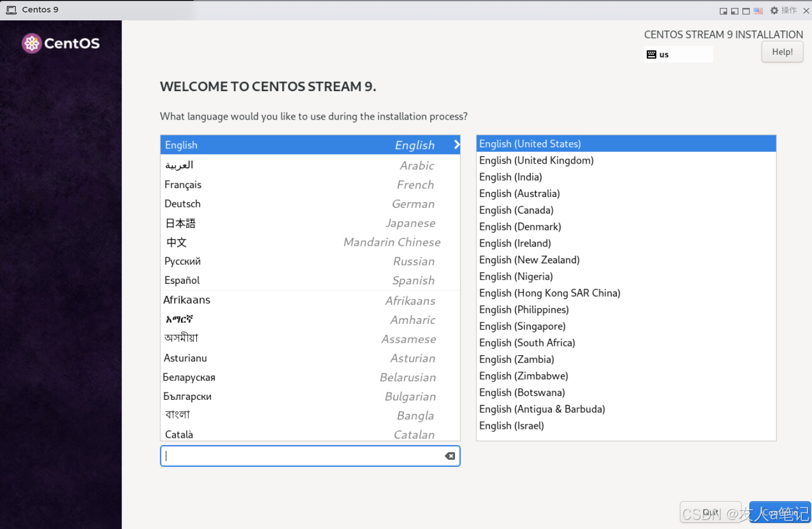Open the gear 操作 actions menu
The width and height of the screenshot is (812, 529).
point(783,10)
